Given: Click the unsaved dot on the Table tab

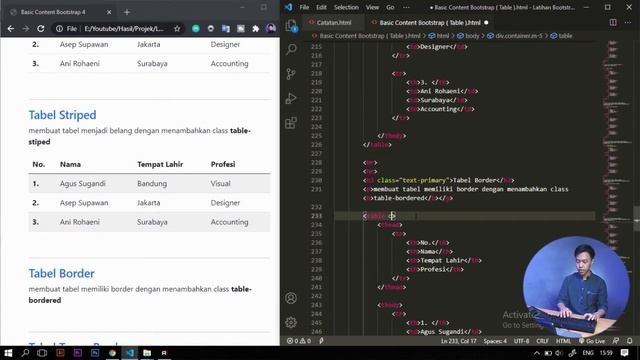Looking at the screenshot, I should tap(486, 22).
